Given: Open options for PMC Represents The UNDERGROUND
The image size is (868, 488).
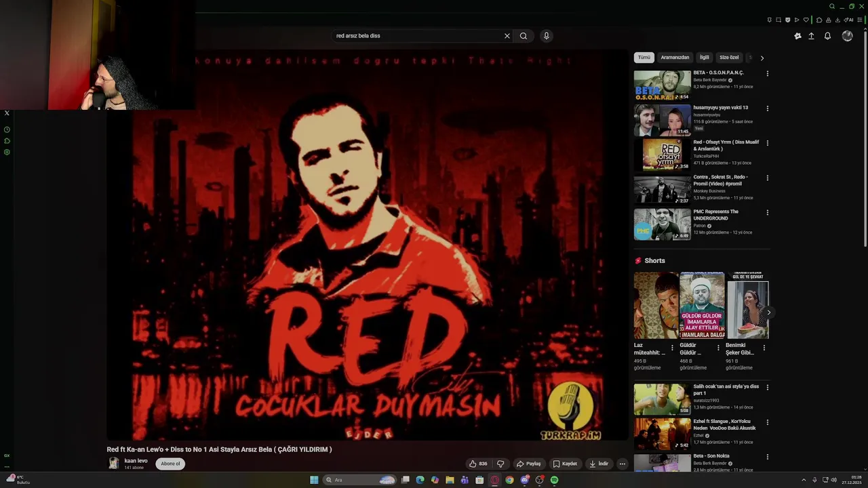Looking at the screenshot, I should point(768,212).
